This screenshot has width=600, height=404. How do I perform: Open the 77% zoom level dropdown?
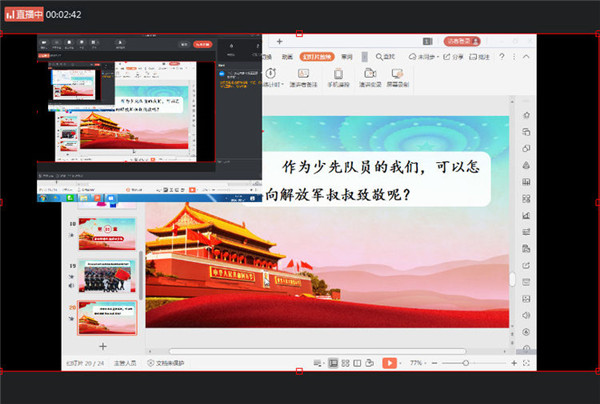pos(417,363)
